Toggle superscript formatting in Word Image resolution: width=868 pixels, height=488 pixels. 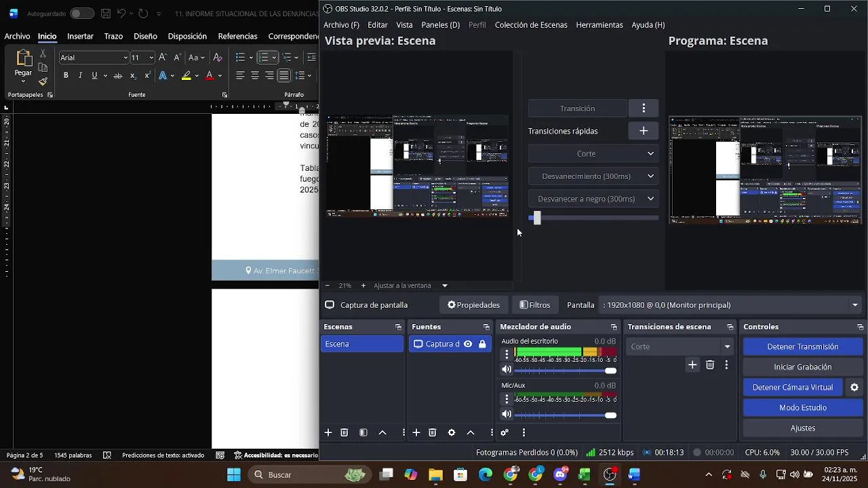point(147,75)
